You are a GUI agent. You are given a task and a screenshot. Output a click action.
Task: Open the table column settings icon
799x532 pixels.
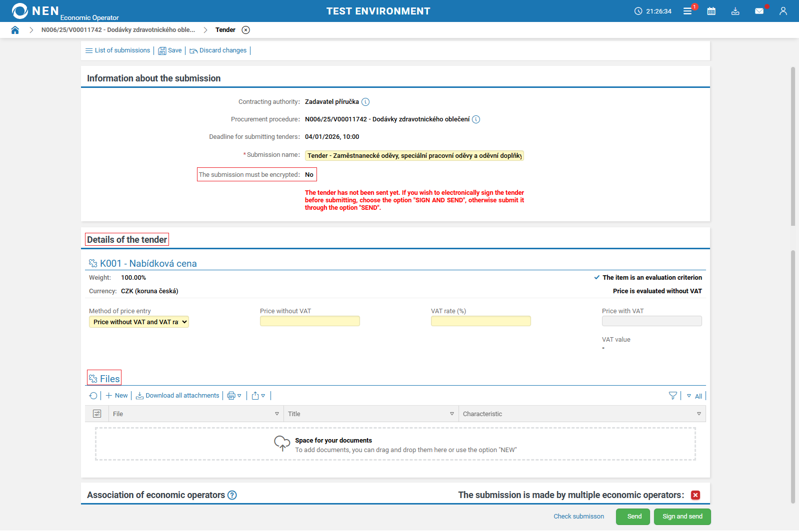click(97, 414)
